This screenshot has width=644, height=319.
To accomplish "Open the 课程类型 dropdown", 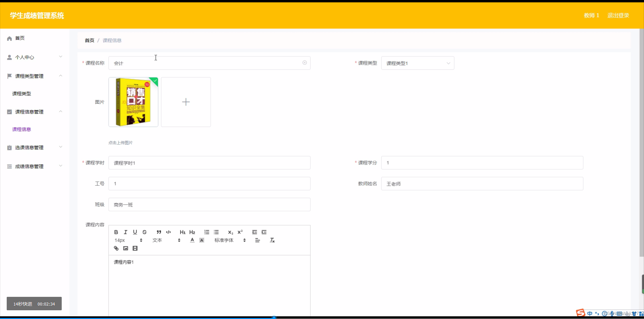I will pos(418,63).
